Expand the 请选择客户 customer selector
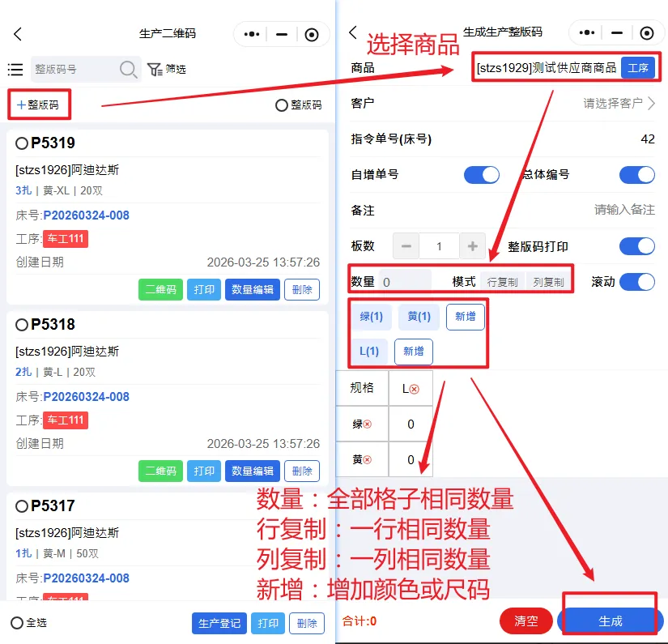Screen dimensions: 668x644 (x=619, y=104)
